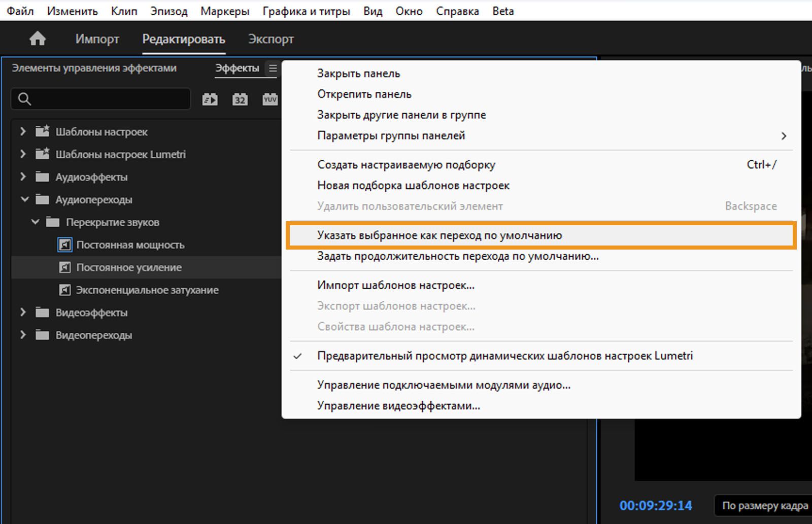The image size is (812, 524).
Task: Collapse the Перекрытие звуков subfolder
Action: pos(35,222)
